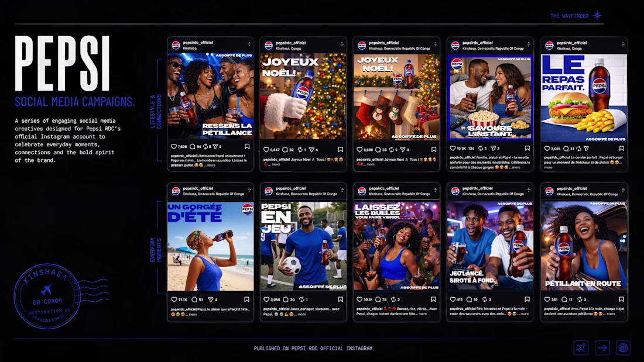Image resolution: width=644 pixels, height=362 pixels.
Task: Click Published on Pepsi RDC Official Instagram text
Action: [313, 349]
